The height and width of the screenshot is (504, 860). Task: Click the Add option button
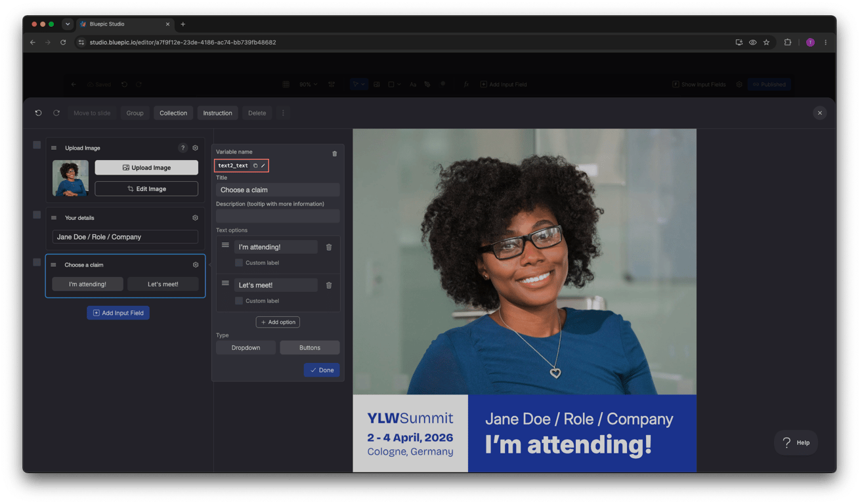point(278,322)
